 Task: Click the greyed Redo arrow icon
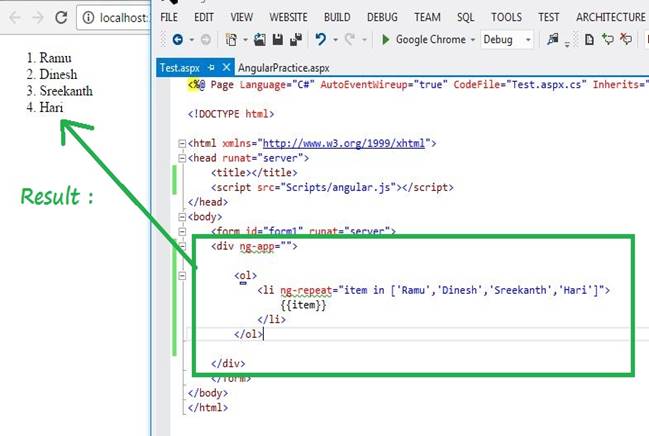(x=350, y=40)
